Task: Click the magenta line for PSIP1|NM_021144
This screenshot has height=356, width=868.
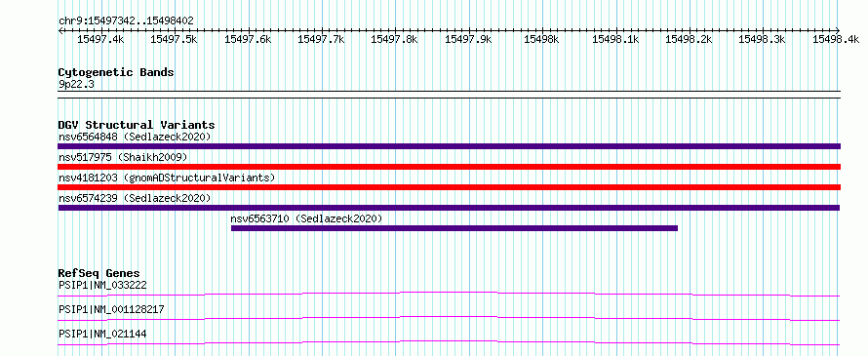Action: [x=449, y=342]
